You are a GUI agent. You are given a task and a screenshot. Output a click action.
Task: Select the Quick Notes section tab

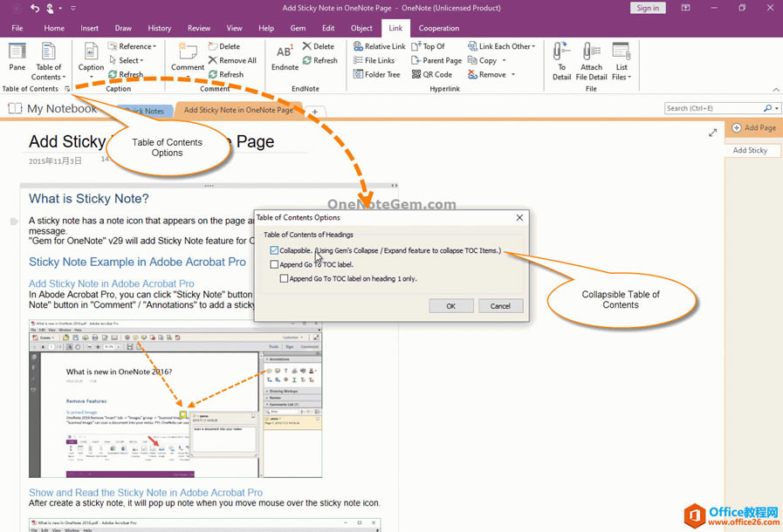click(x=144, y=111)
